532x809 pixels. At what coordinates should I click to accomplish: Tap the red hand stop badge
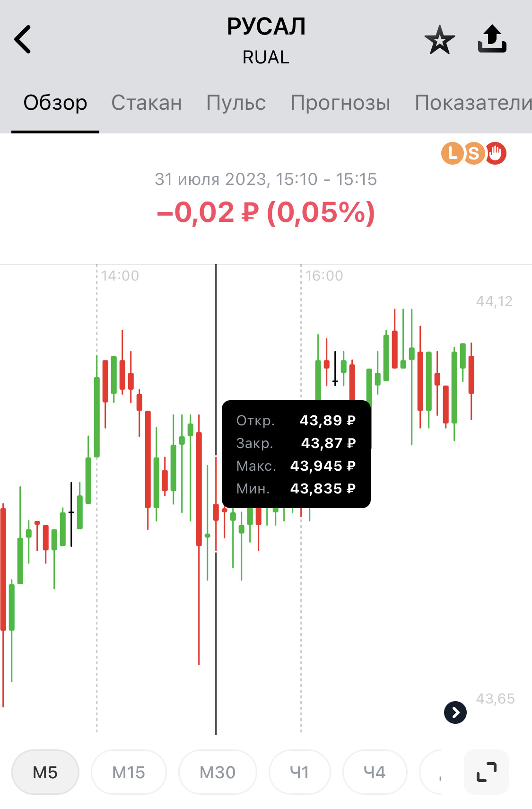point(496,153)
